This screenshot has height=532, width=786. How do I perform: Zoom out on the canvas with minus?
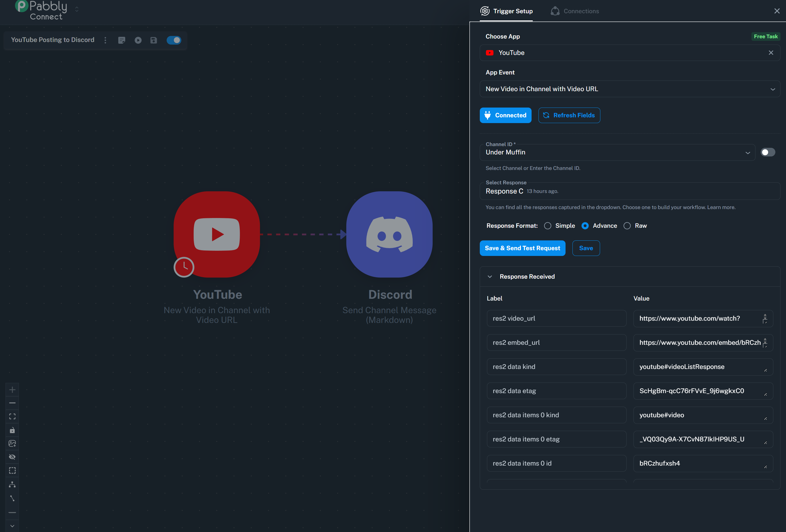click(12, 403)
